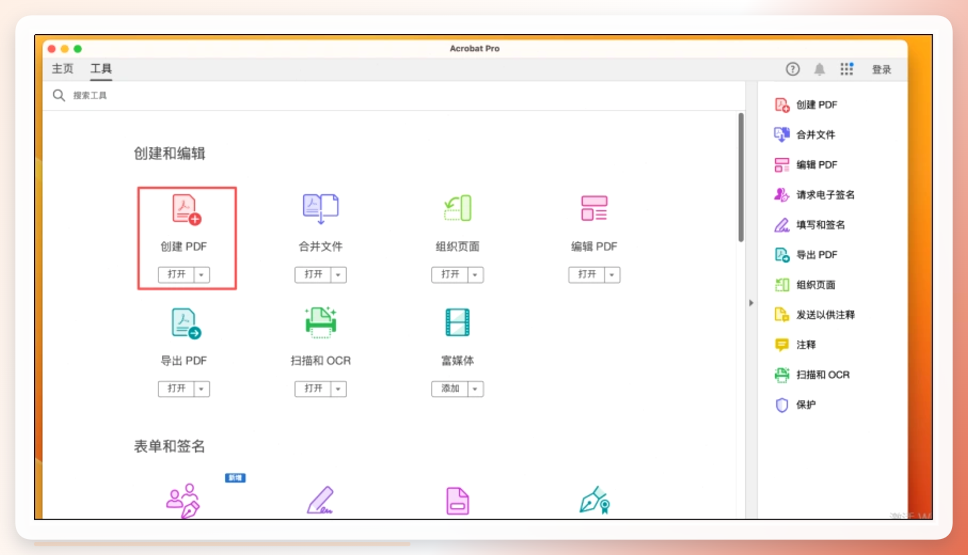Expand dropdown arrow beside 编辑 PDF 打开 button
The width and height of the screenshot is (968, 555).
tap(612, 275)
